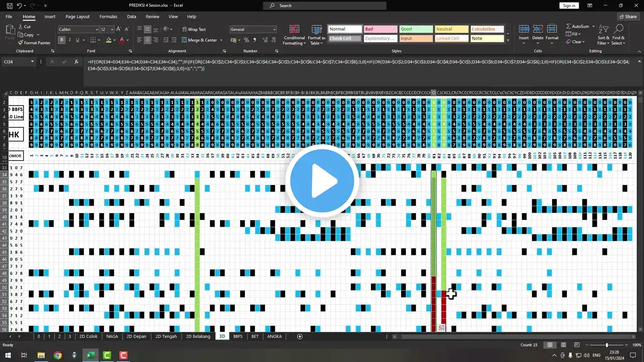
Task: Click the Delete cells icon
Action: pos(538,29)
